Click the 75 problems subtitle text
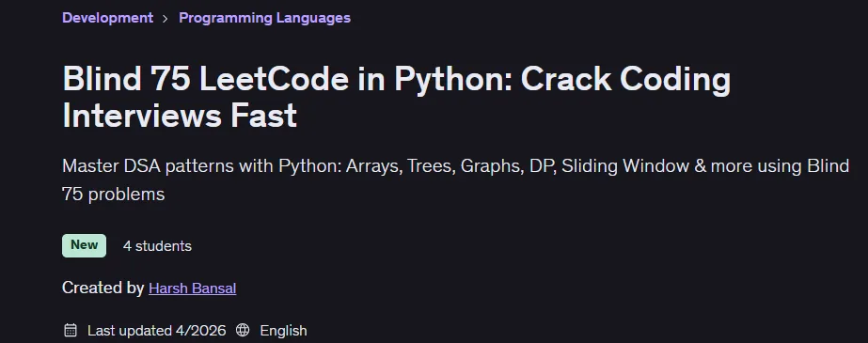This screenshot has width=868, height=343. click(x=114, y=195)
